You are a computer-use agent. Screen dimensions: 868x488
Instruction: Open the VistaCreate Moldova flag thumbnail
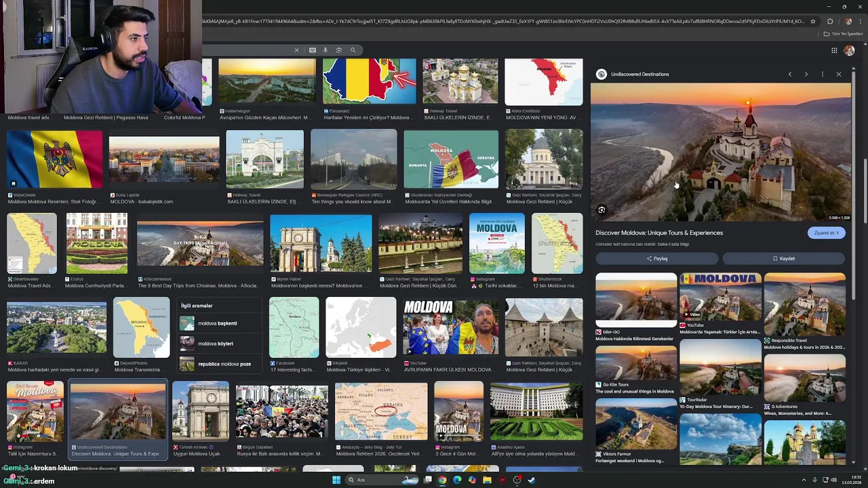54,159
